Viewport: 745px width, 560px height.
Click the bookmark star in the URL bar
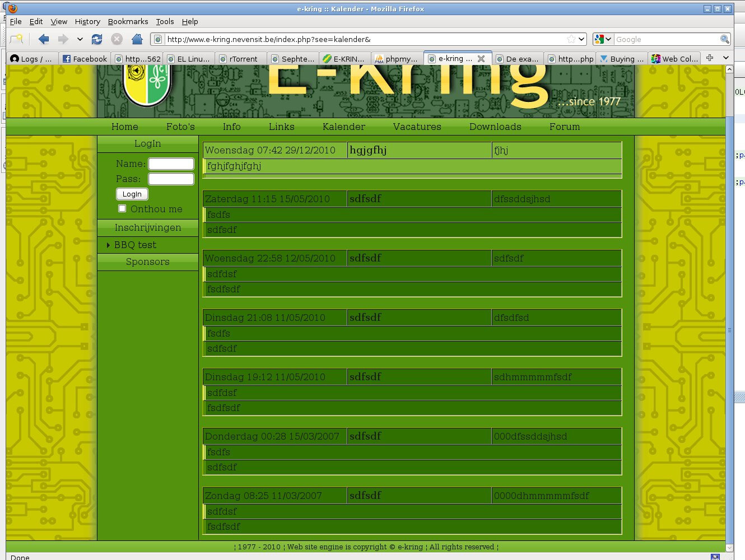[x=571, y=39]
